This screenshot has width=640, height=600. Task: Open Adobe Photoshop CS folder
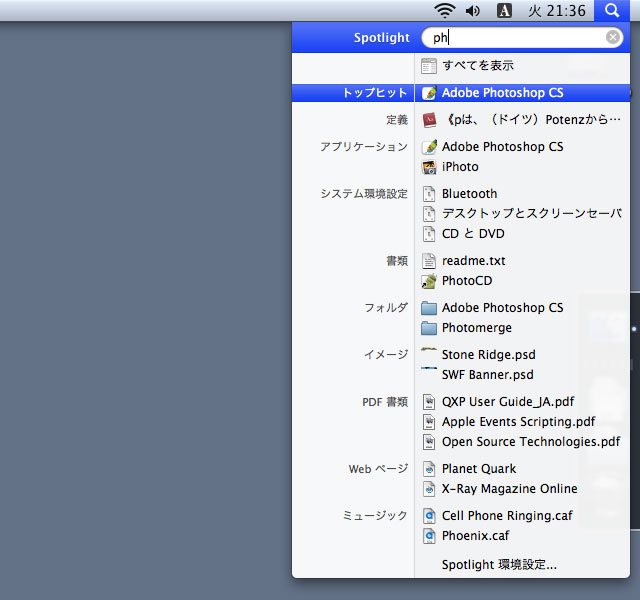point(502,307)
